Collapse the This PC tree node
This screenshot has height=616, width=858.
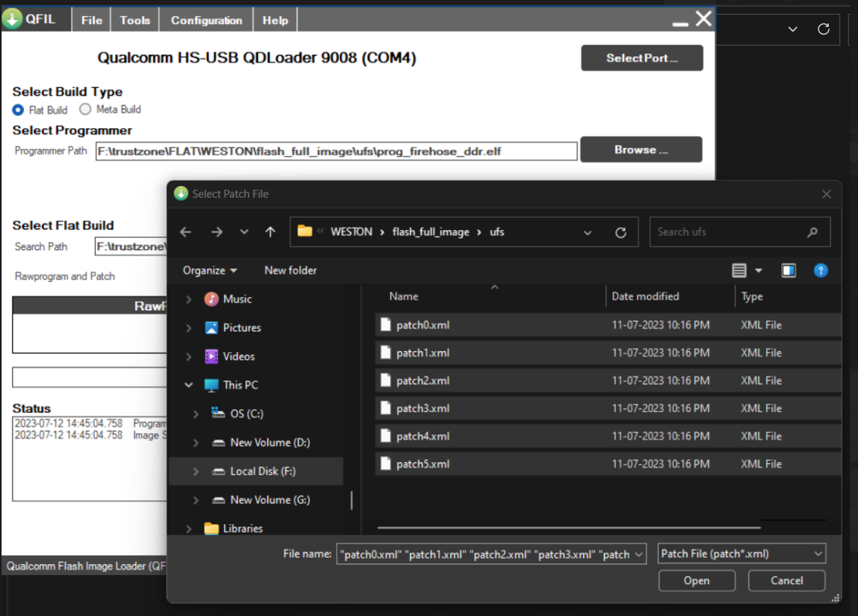(x=188, y=385)
